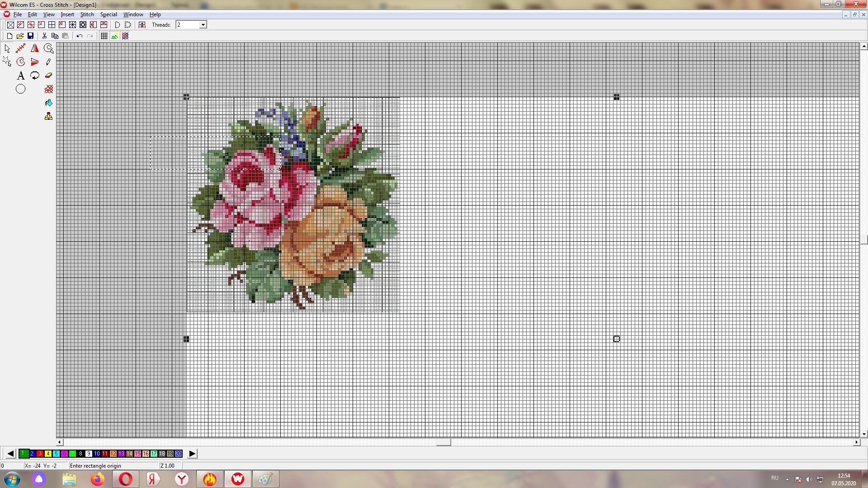Toggle the stitches view button
Viewport: 868px width, 488px height.
pyautogui.click(x=125, y=36)
